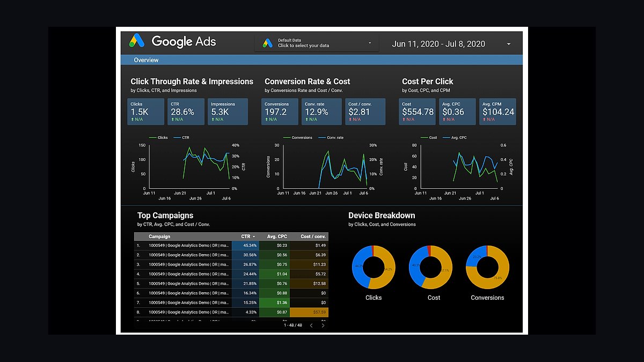Image resolution: width=644 pixels, height=362 pixels.
Task: Click the Avg. CPC legend entry
Action: pos(454,138)
